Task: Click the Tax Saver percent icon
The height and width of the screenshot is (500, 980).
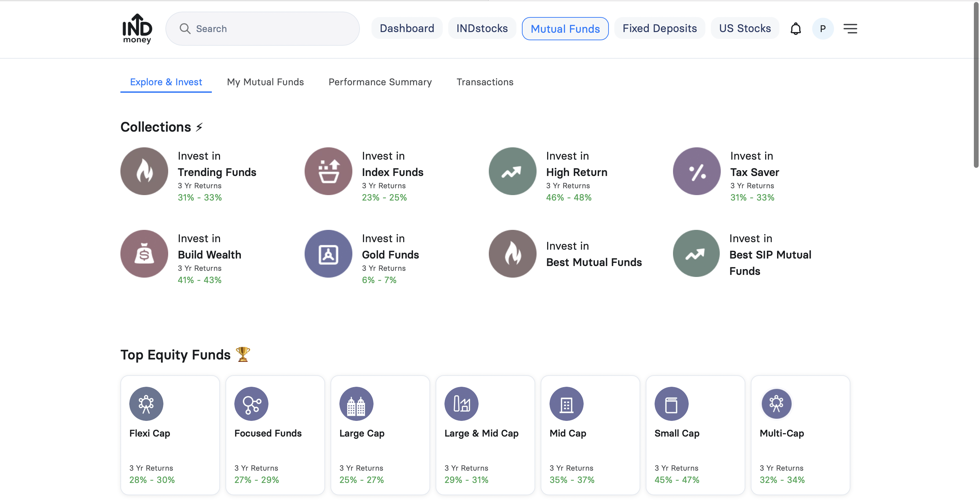Action: [697, 171]
